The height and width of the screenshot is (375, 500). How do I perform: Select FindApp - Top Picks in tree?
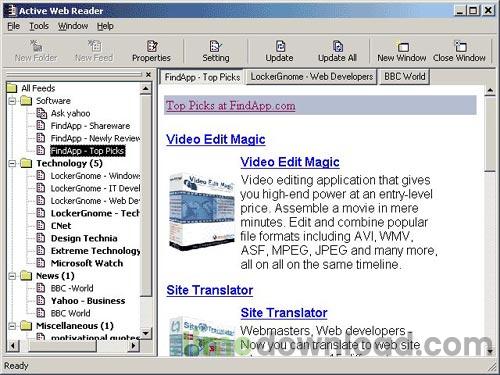coord(88,151)
